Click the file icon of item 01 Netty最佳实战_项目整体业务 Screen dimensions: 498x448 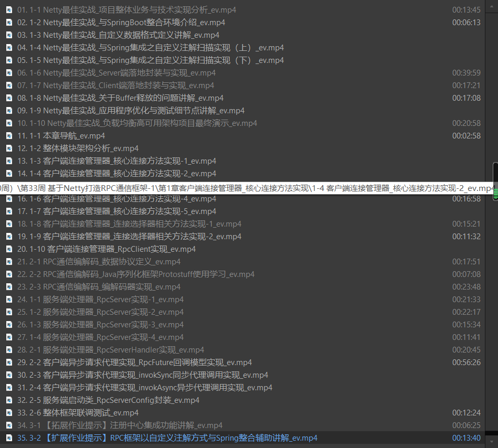tap(9, 10)
